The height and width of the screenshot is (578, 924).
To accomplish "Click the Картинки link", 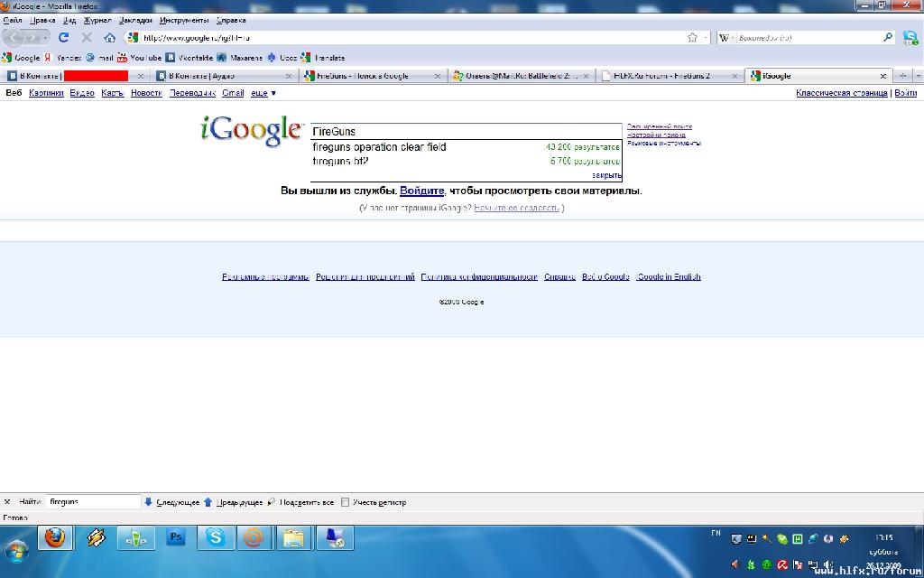I will point(46,93).
